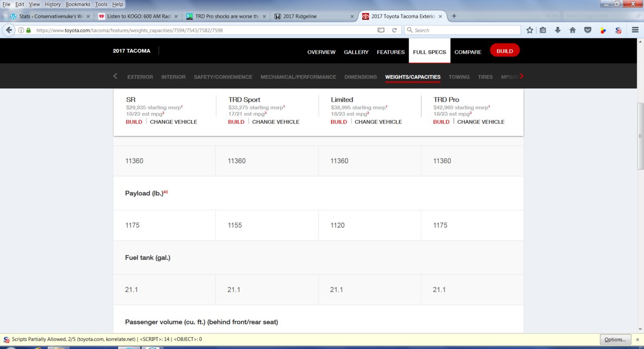Viewport: 644px width, 349px height.
Task: Select INTERIOR specs category
Action: point(173,77)
